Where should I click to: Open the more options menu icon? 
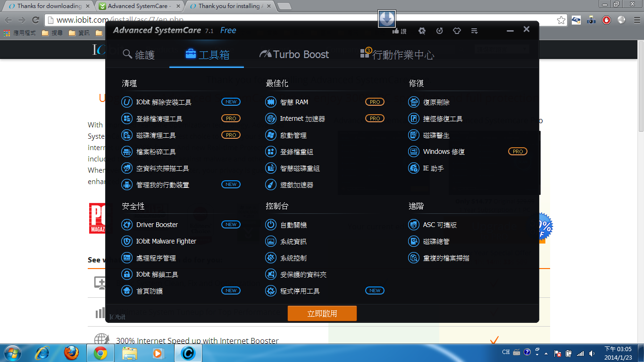[x=475, y=31]
